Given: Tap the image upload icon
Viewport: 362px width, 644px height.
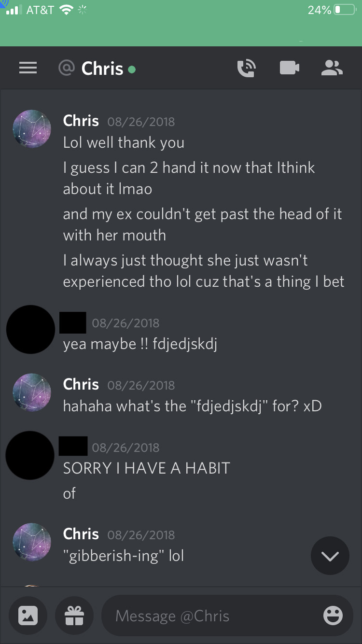Looking at the screenshot, I should pyautogui.click(x=28, y=616).
